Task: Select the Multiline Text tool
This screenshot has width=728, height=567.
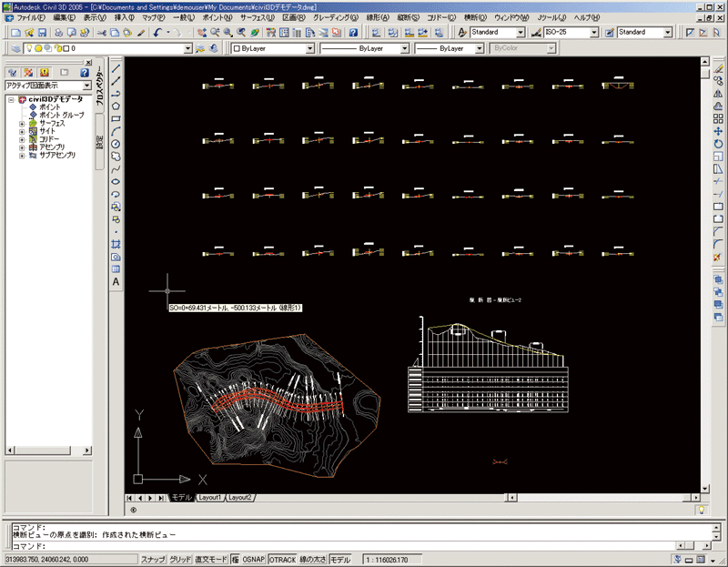Action: 116,282
